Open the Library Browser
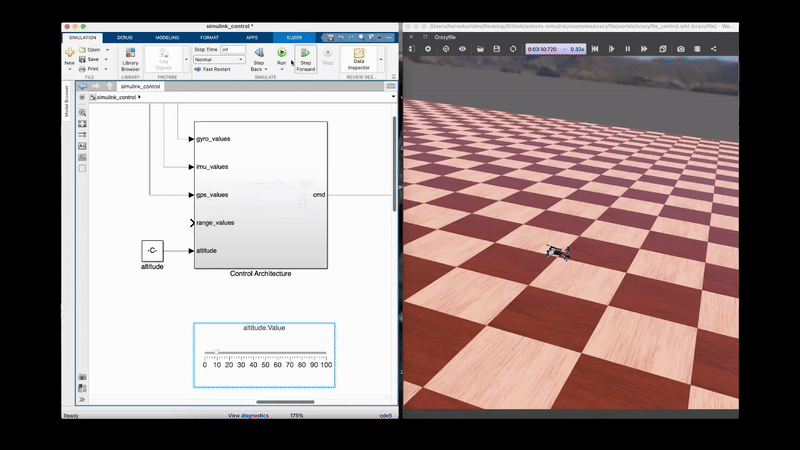The width and height of the screenshot is (800, 450). tap(130, 60)
